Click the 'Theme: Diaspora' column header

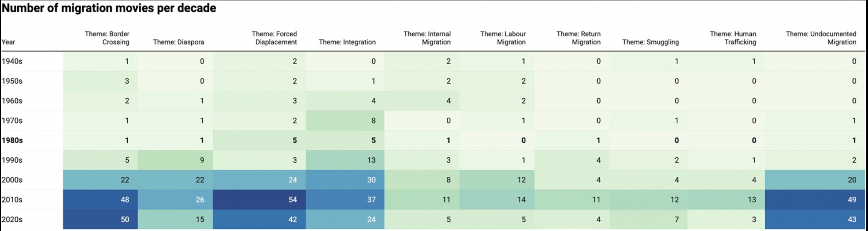(178, 42)
